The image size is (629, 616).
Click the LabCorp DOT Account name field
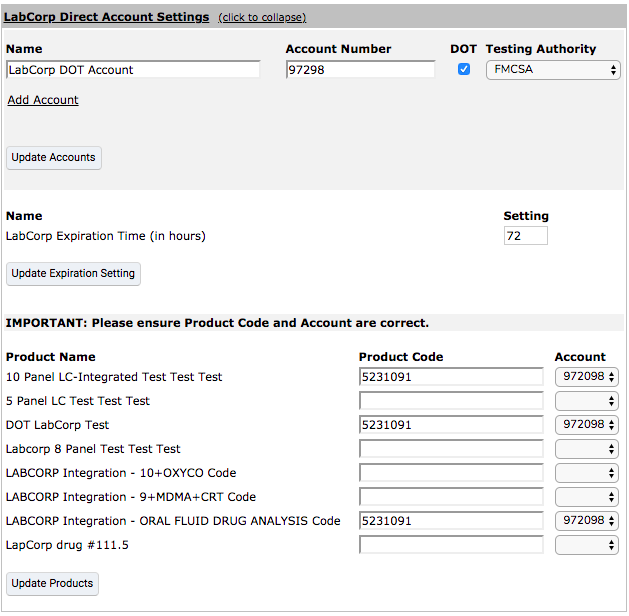tap(133, 69)
